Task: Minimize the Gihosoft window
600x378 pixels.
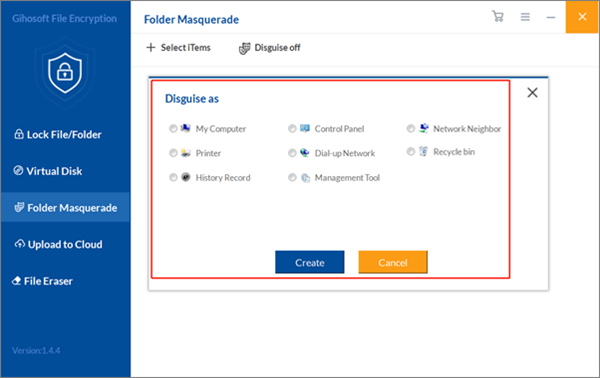Action: click(x=551, y=18)
